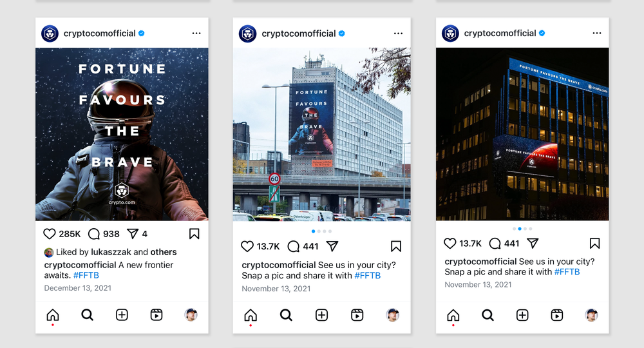Open cryptocomofficial avatar on the astronaut post
This screenshot has height=348, width=644.
point(50,34)
